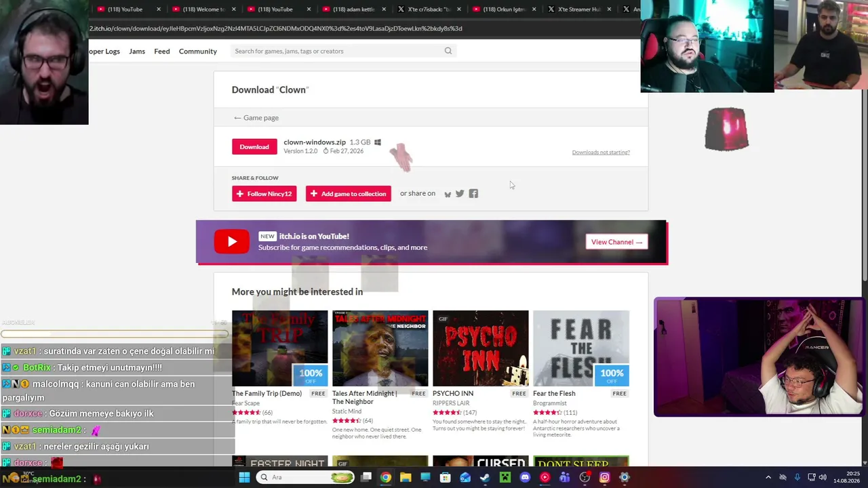Share the game on Facebook
The width and height of the screenshot is (868, 488).
[473, 194]
